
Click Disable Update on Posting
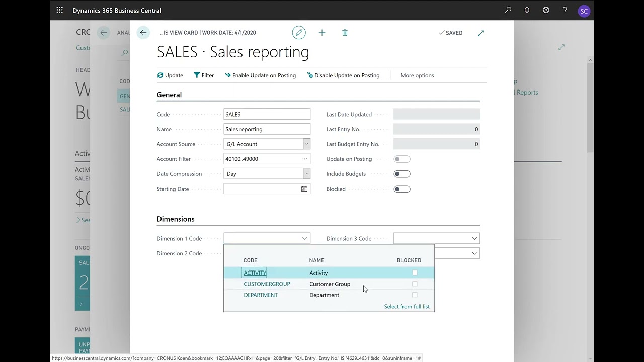[343, 75]
